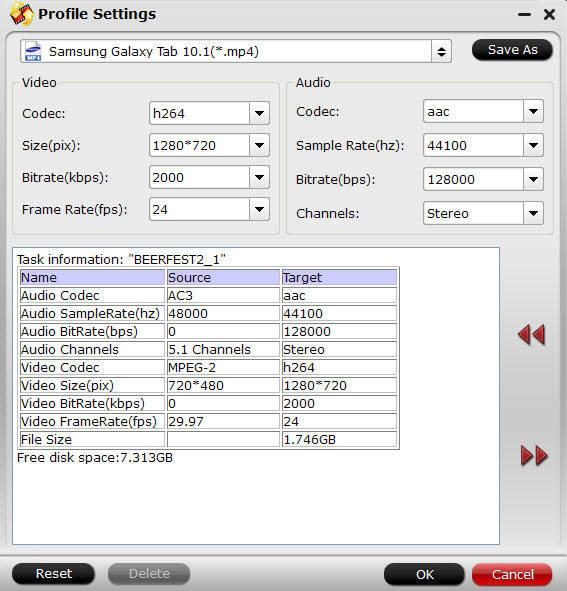
Task: Click the AC3 source cell
Action: point(223,296)
